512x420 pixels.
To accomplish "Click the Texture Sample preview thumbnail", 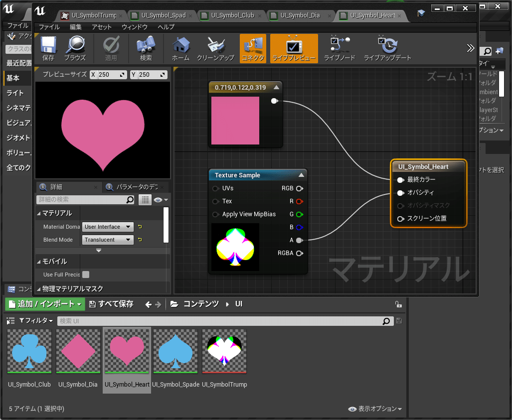I will point(235,247).
